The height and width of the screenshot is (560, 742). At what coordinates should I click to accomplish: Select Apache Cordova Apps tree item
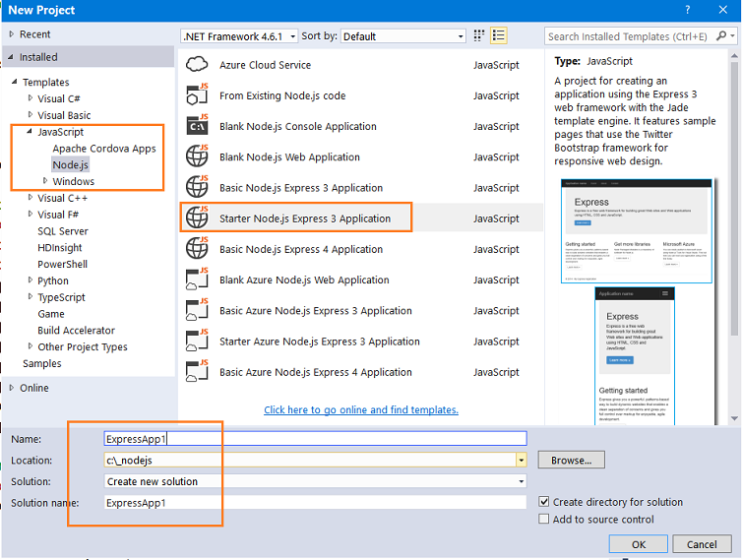pos(104,149)
